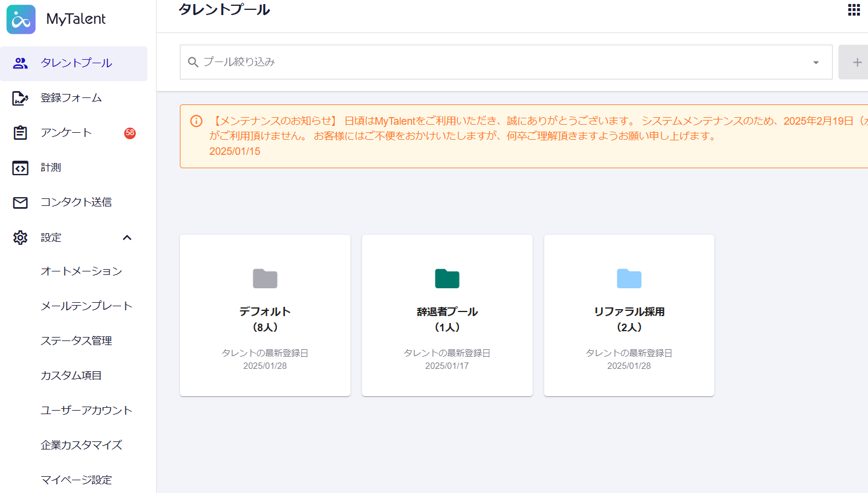Open the プール絞り込み dropdown arrow
Image resolution: width=868 pixels, height=493 pixels.
816,62
